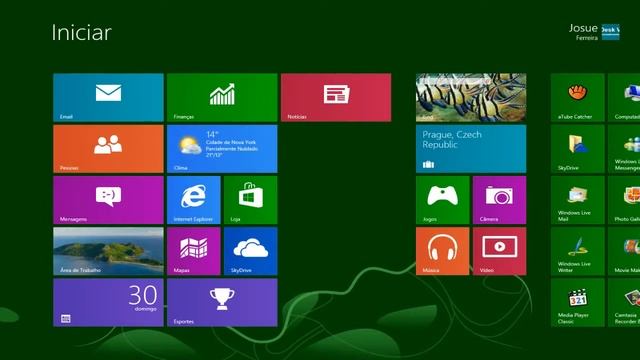
Task: Open the Mensagens tile
Action: 108,200
